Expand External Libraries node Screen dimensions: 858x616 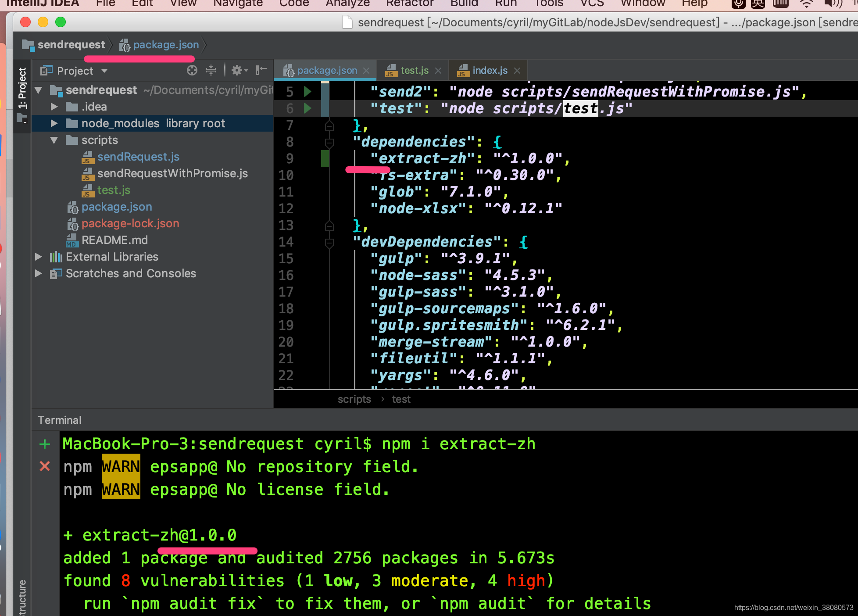point(39,257)
